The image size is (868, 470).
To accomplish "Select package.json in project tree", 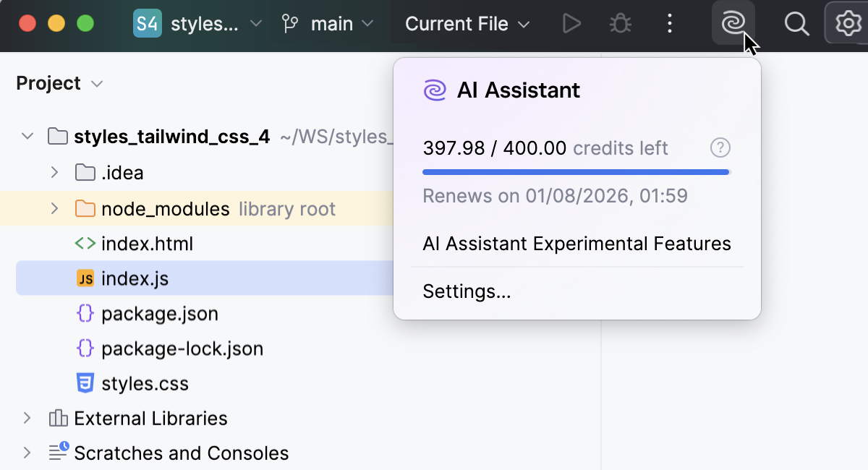I will 160,313.
